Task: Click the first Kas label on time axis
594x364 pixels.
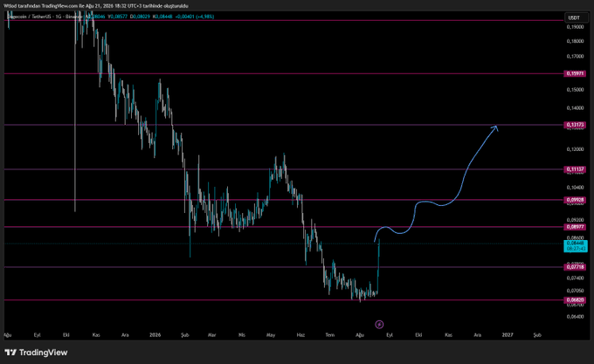Action: [x=96, y=335]
